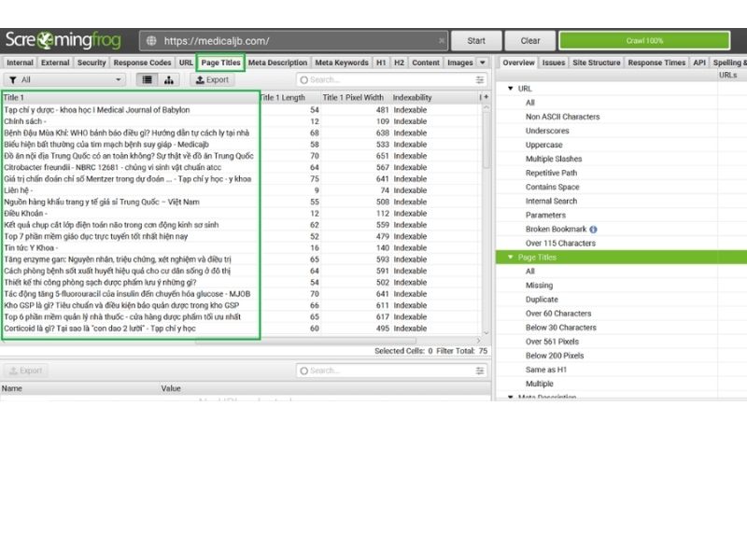This screenshot has width=747, height=560.
Task: Open the All filter dropdown
Action: 64,80
